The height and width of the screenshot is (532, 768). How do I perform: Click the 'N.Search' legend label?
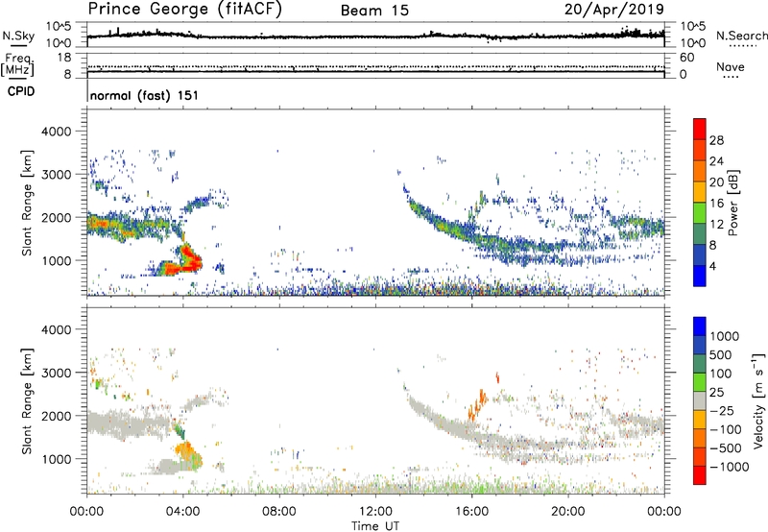[x=742, y=36]
